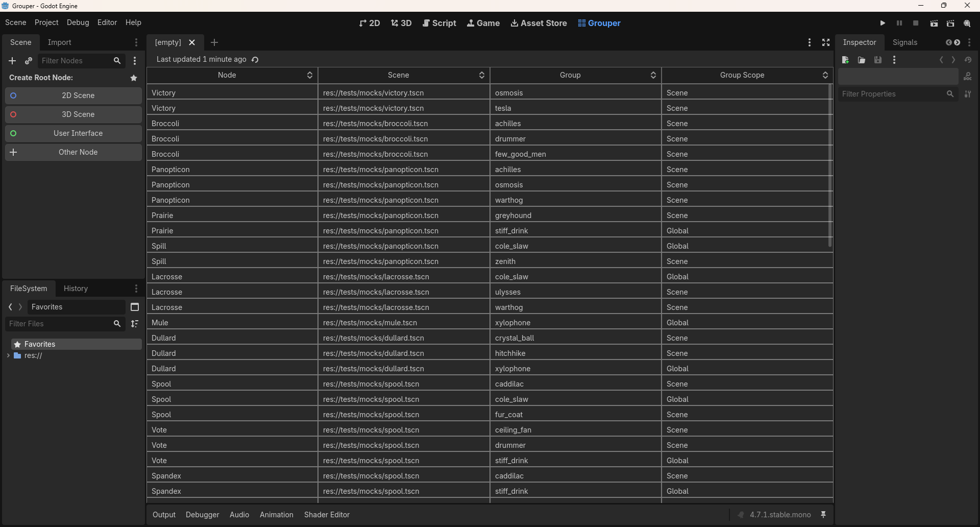
Task: Expand the res:// folder tree
Action: 8,355
